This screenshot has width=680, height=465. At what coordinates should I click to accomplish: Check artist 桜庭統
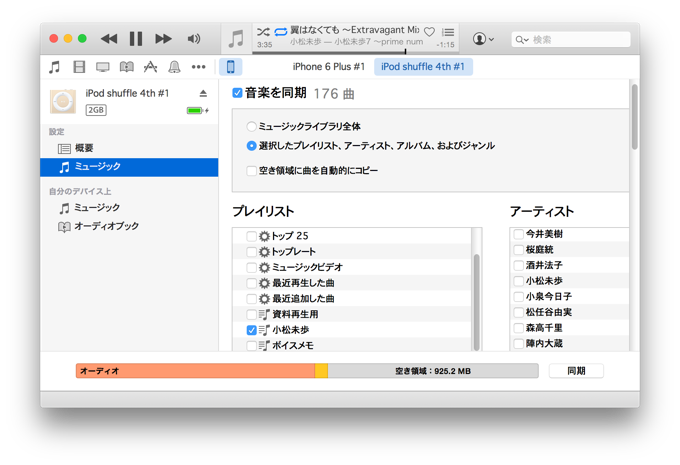click(518, 250)
